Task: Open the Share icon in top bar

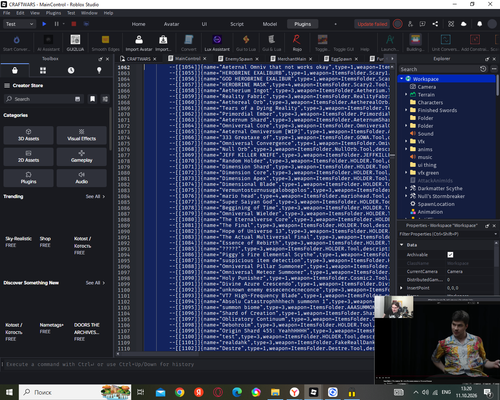Action: click(x=435, y=24)
